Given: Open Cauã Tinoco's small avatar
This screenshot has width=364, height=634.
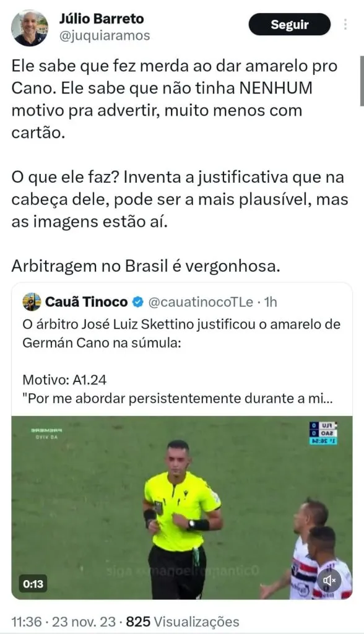Looking at the screenshot, I should (x=32, y=302).
